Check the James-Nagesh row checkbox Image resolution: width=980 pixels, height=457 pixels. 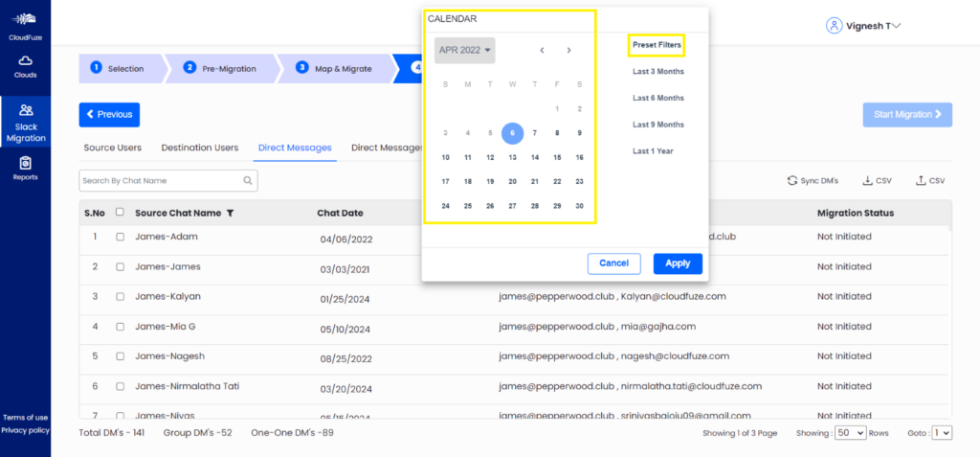(120, 356)
